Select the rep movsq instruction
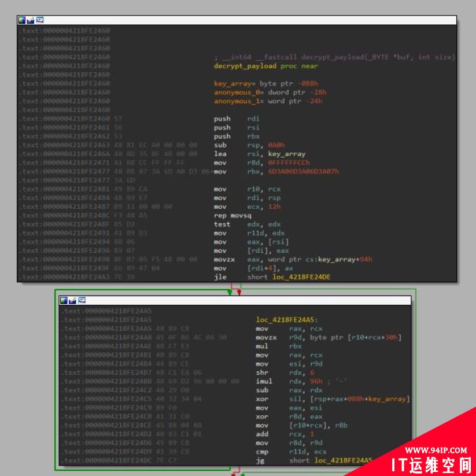The width and height of the screenshot is (476, 476). pos(233,216)
